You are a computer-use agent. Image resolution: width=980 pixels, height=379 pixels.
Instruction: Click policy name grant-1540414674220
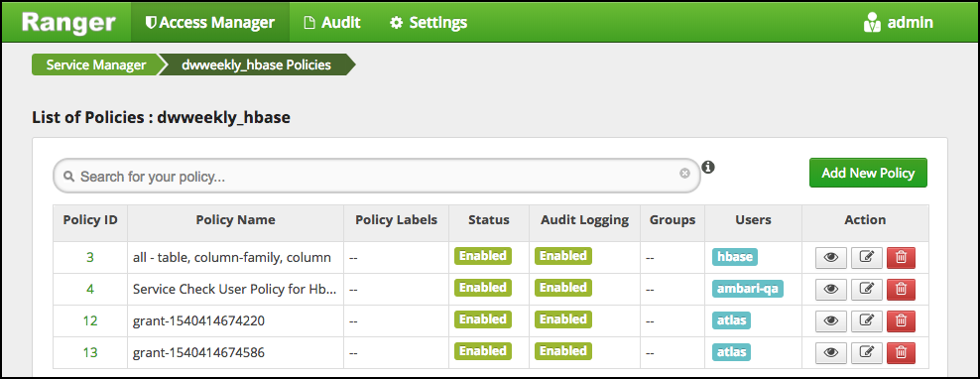pos(198,320)
